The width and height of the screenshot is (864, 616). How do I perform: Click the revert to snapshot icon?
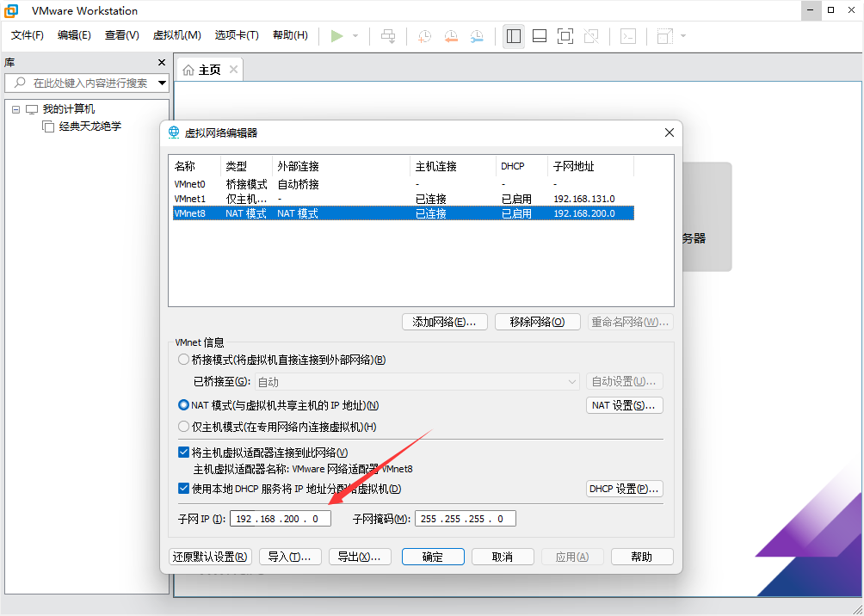450,36
